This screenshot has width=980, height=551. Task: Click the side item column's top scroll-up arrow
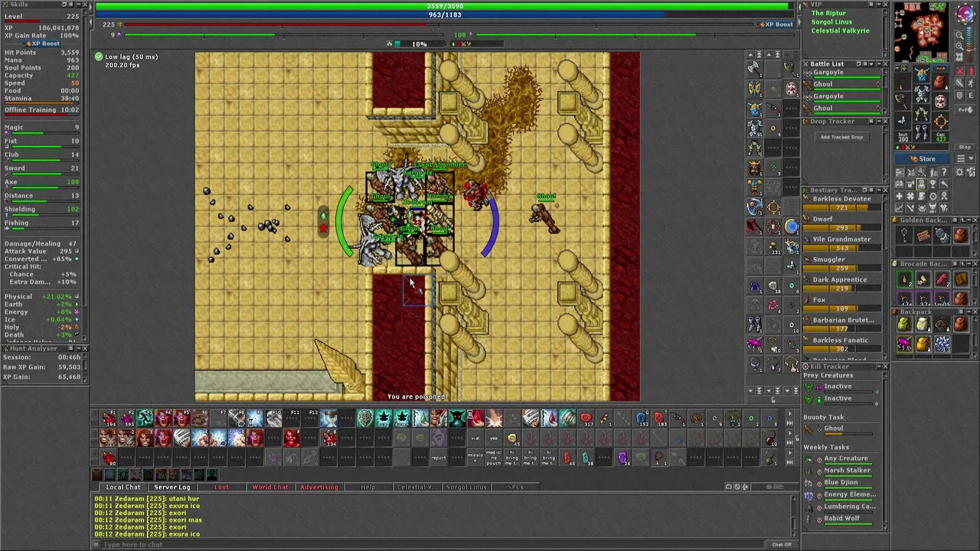tap(751, 55)
